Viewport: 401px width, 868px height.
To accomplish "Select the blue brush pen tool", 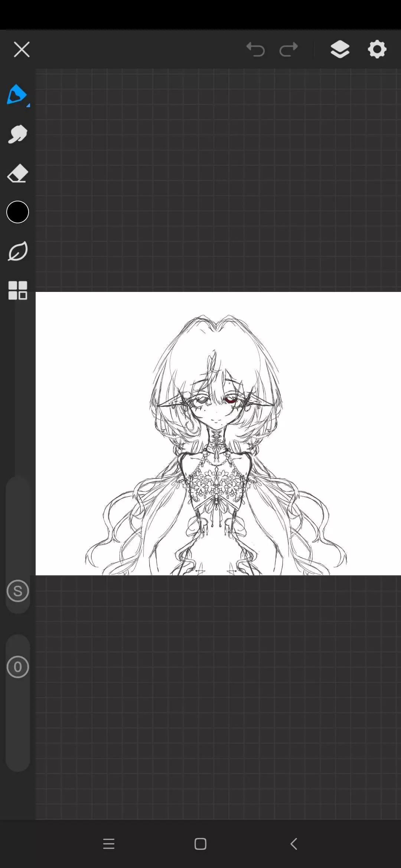I will pos(17,94).
